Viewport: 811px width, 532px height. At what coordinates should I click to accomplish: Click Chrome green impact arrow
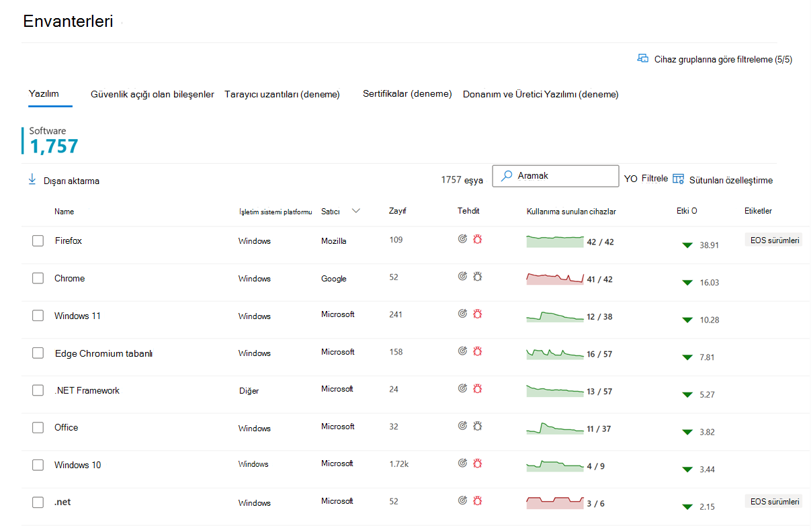pos(687,283)
